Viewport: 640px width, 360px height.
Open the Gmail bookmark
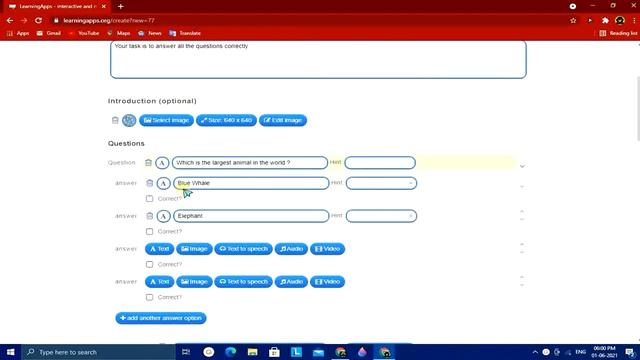click(49, 33)
